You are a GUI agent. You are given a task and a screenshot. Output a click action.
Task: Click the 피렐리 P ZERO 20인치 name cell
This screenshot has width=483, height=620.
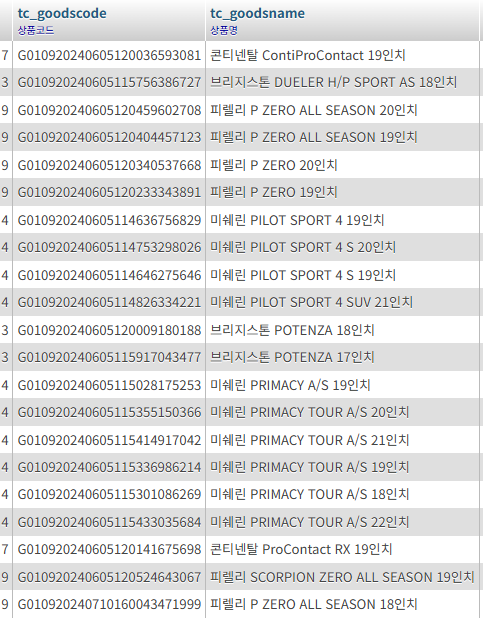point(342,165)
